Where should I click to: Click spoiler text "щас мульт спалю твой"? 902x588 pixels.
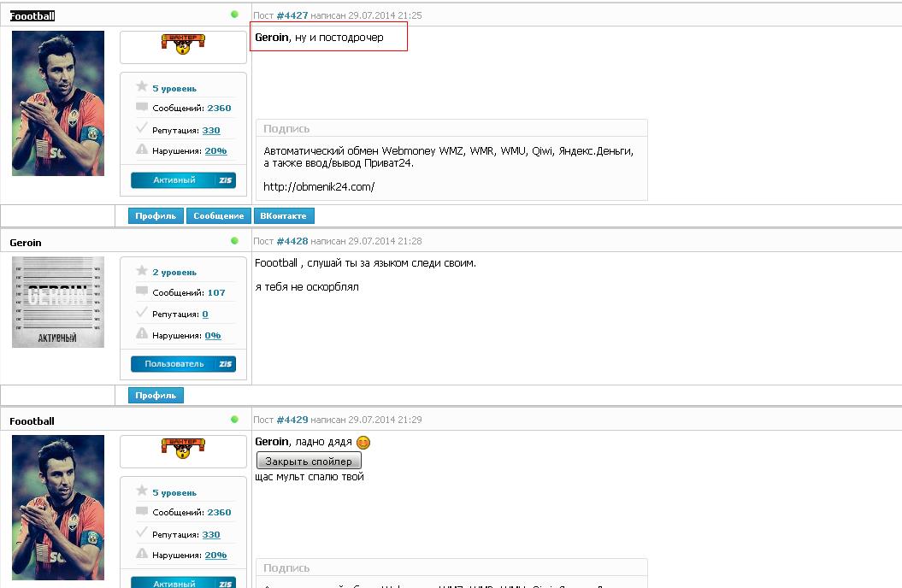click(310, 477)
